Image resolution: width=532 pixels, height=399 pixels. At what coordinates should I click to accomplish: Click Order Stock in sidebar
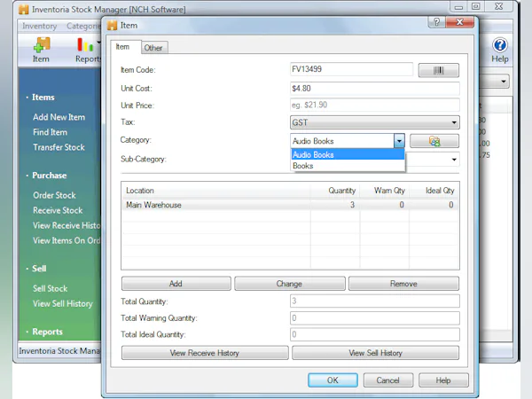tap(55, 195)
